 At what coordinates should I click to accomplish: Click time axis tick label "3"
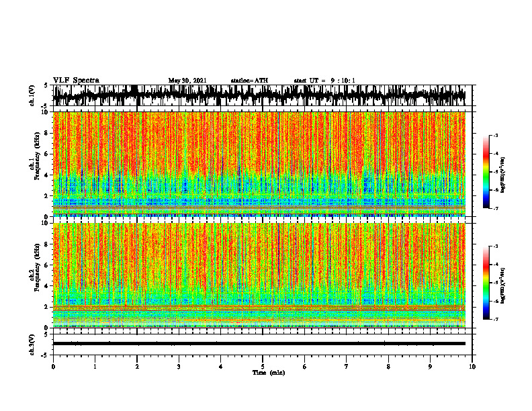[x=179, y=367]
